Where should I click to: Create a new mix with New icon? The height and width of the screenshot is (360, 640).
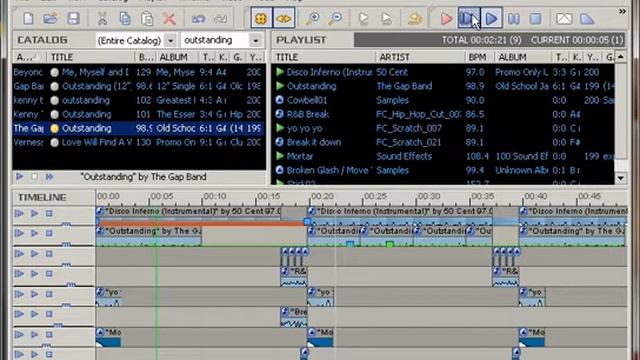28,18
